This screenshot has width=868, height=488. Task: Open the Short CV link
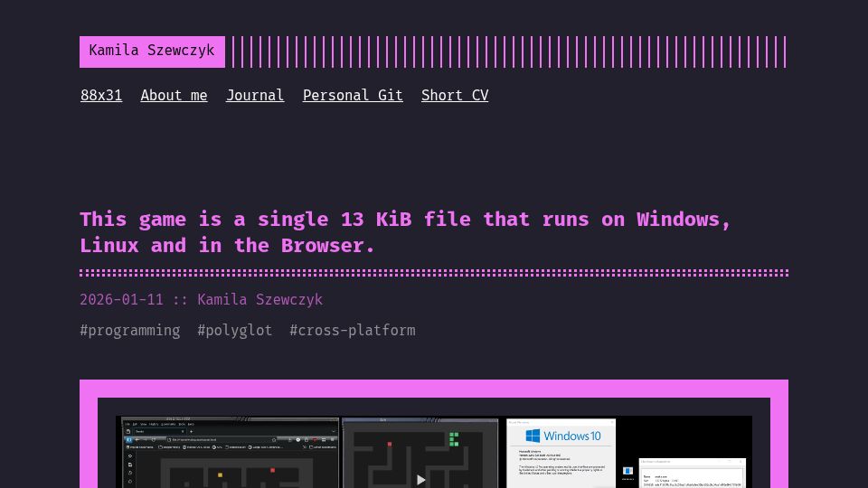pos(455,95)
